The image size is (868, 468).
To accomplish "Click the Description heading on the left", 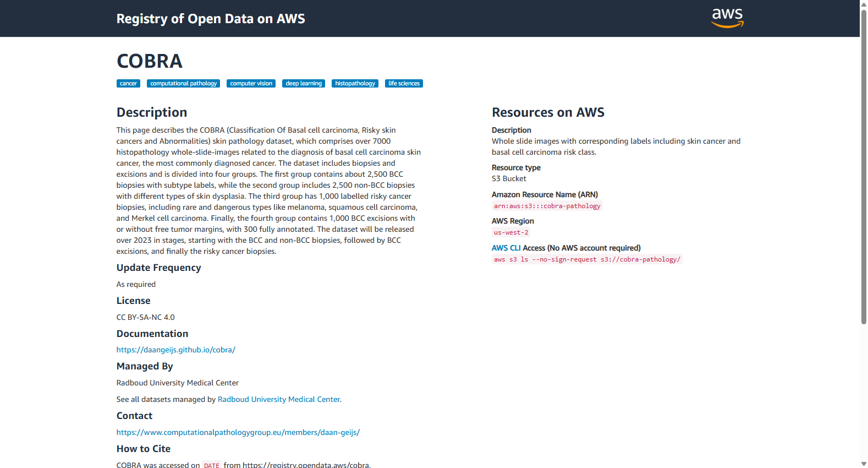I will click(x=152, y=112).
